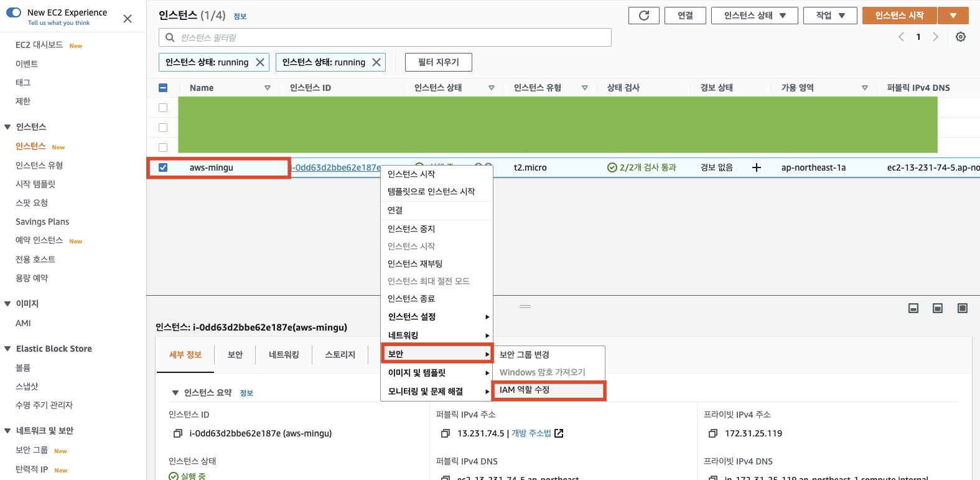Open 스팟 요청 in sidebar

(x=32, y=203)
